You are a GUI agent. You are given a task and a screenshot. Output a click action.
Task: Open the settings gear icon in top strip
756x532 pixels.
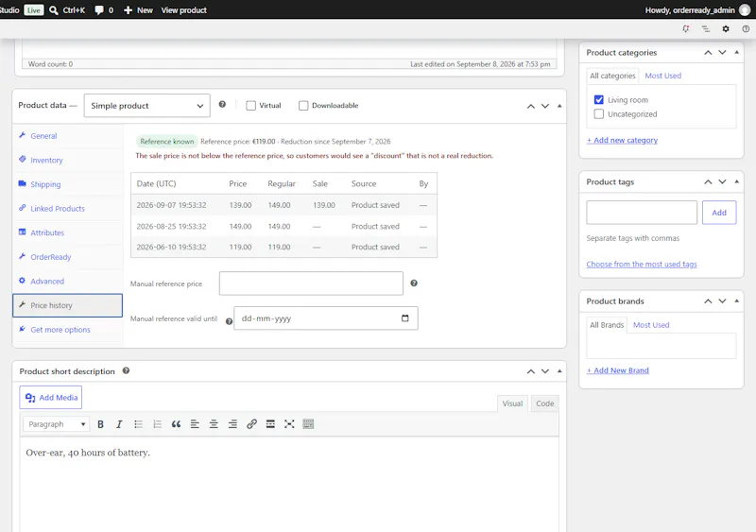[x=726, y=29]
